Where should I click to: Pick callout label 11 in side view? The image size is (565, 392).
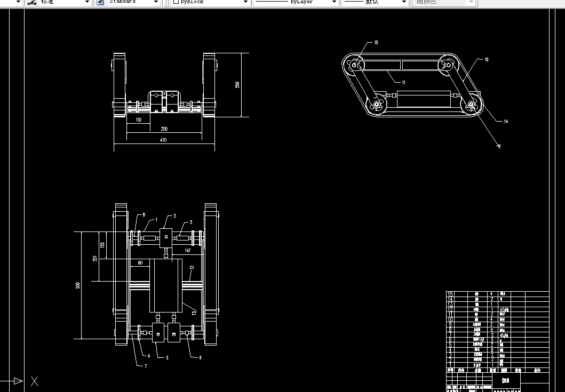point(403,82)
